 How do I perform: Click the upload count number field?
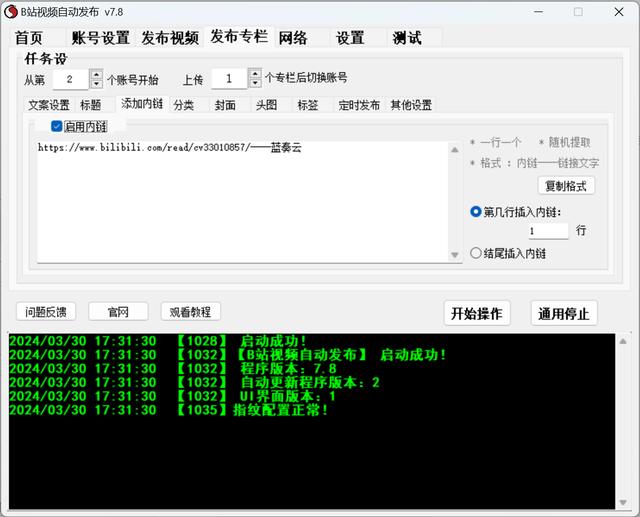[229, 78]
